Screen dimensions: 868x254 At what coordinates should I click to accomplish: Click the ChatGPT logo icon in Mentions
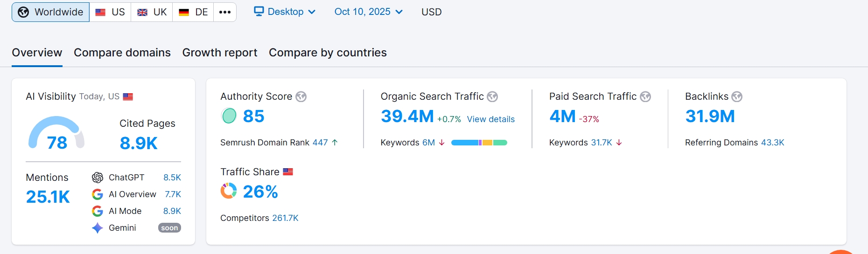[98, 178]
